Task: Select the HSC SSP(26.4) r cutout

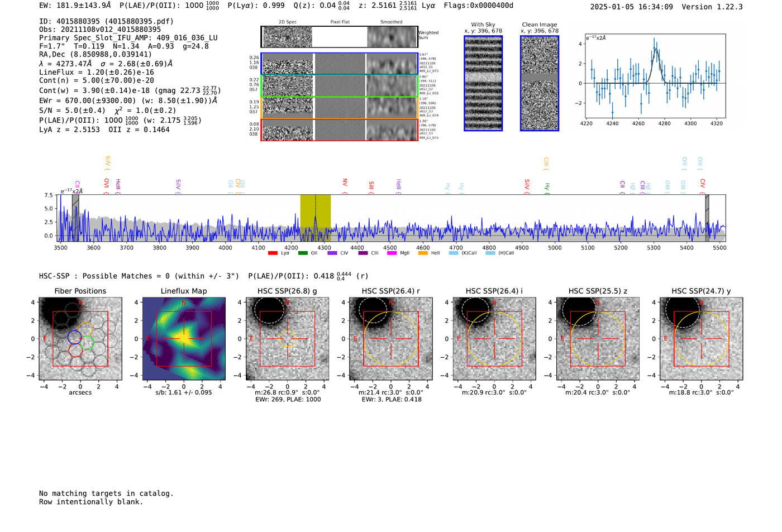Action: tap(391, 339)
